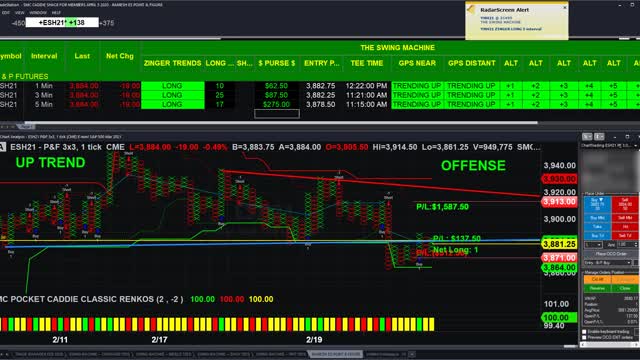Click the Net Long: 1 position label
This screenshot has width=640, height=360.
click(456, 249)
